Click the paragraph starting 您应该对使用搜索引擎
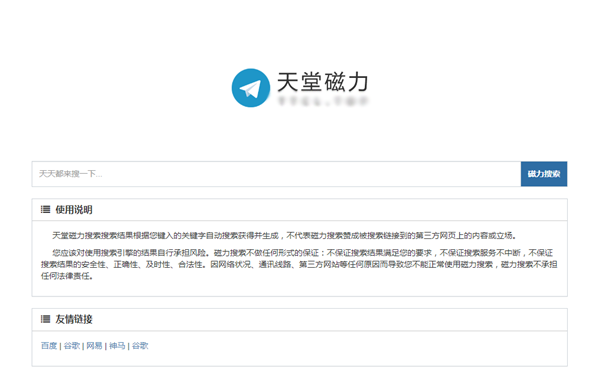600x367 pixels. (x=299, y=264)
